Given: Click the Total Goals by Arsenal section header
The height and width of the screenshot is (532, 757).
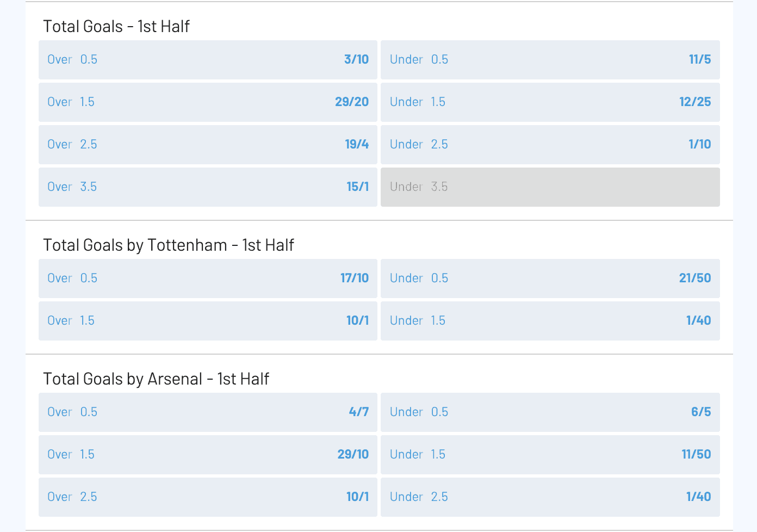Looking at the screenshot, I should [156, 379].
